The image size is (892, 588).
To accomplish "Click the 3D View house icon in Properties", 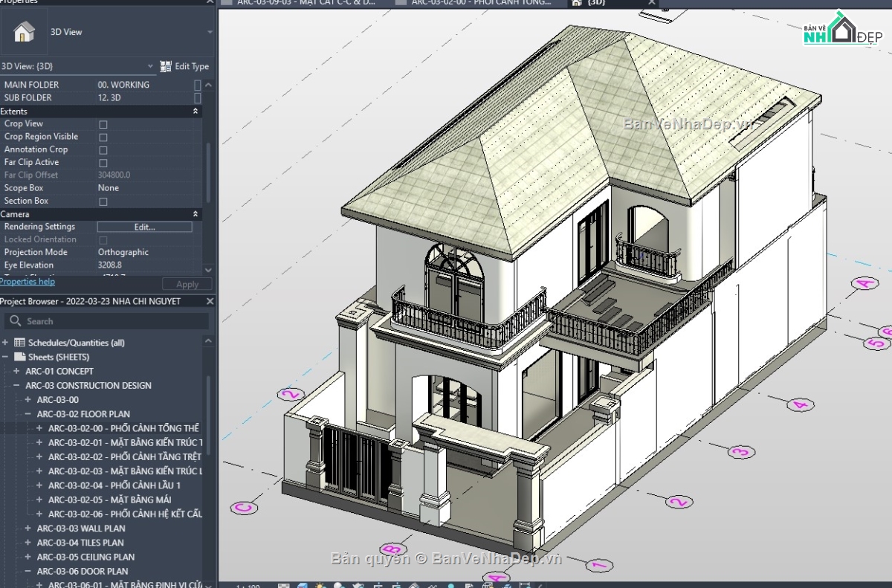I will [x=25, y=31].
